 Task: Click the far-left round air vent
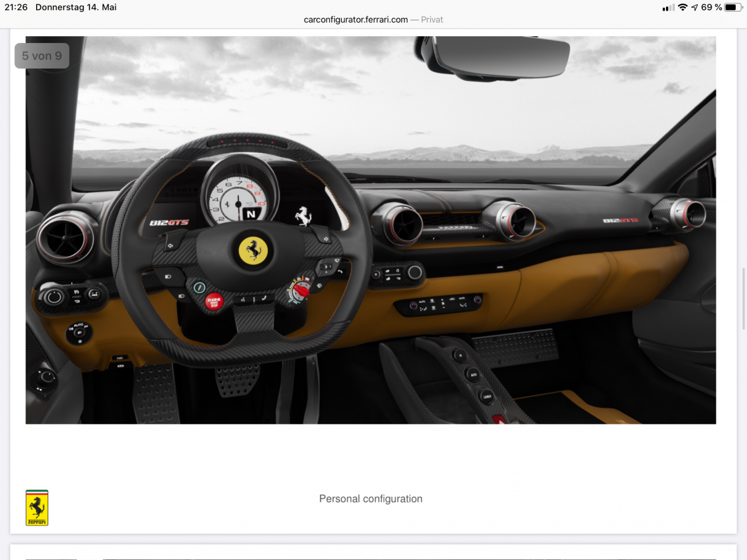65,238
